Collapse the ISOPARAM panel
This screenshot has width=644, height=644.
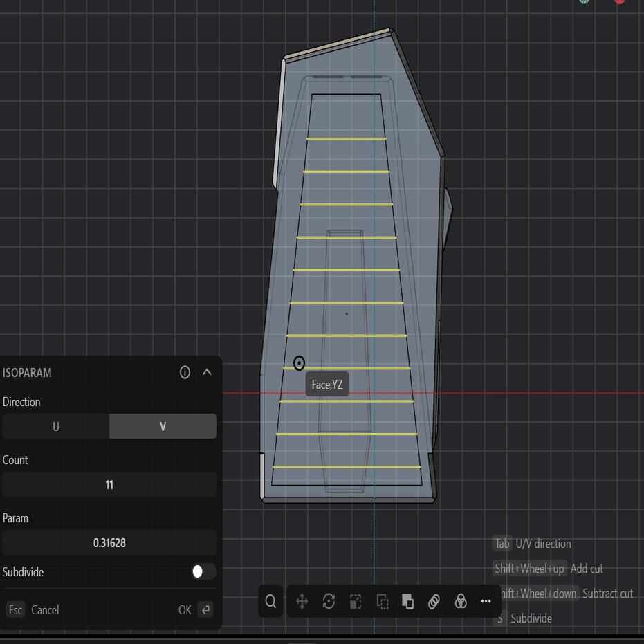point(207,373)
